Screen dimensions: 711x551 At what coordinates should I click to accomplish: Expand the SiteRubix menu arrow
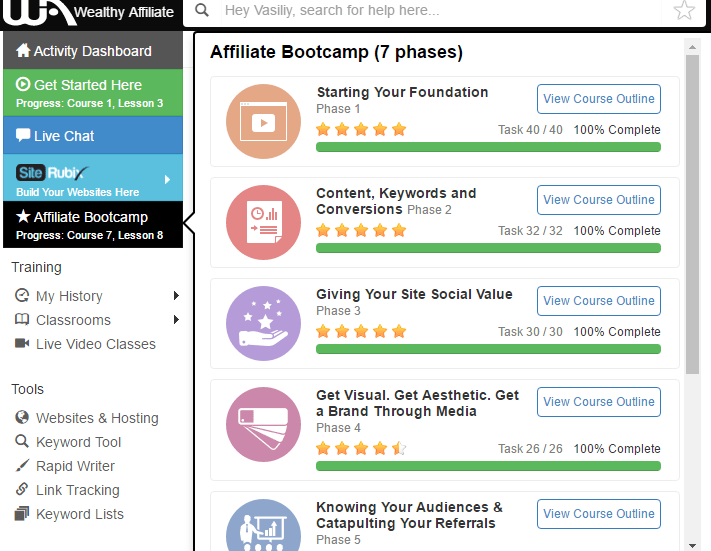tap(167, 179)
